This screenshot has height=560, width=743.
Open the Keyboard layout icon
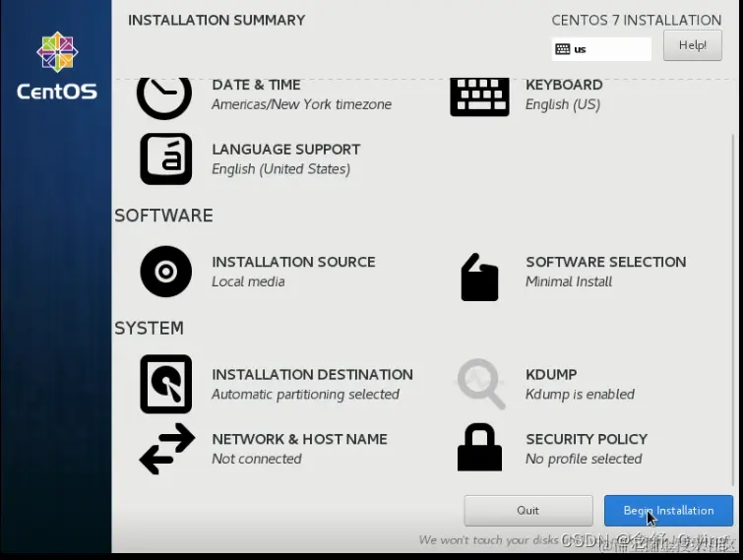479,97
